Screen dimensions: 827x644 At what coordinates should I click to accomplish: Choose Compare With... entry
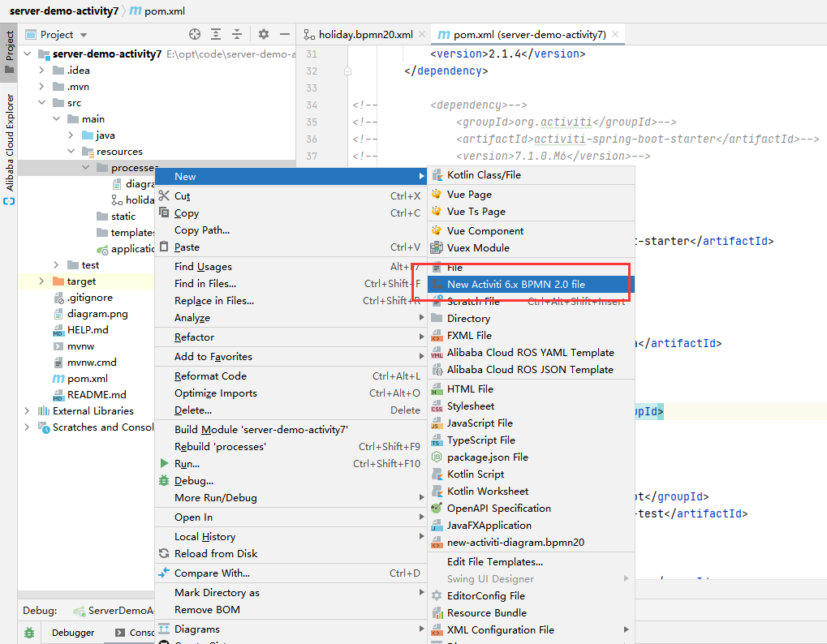(291, 573)
